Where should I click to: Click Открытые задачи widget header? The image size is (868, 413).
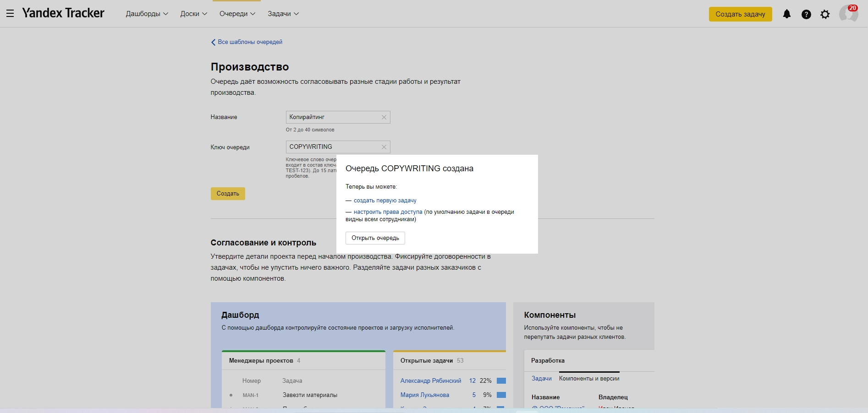427,361
